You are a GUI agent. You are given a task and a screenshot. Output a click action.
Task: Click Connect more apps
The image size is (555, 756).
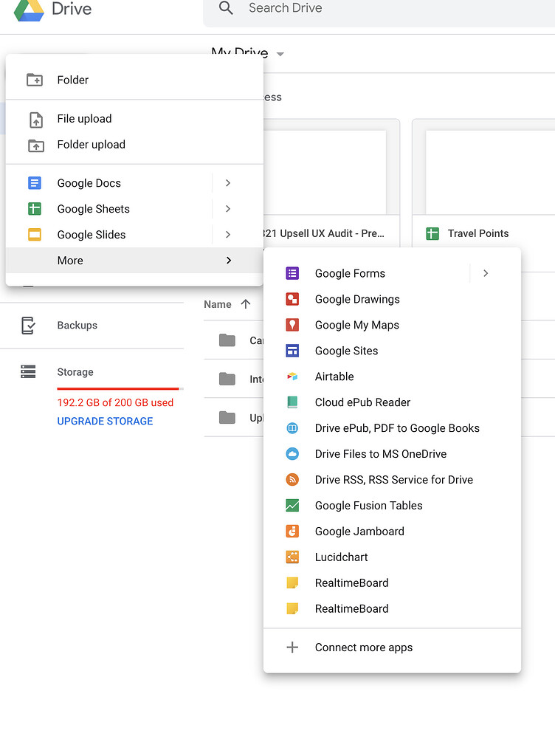(363, 647)
